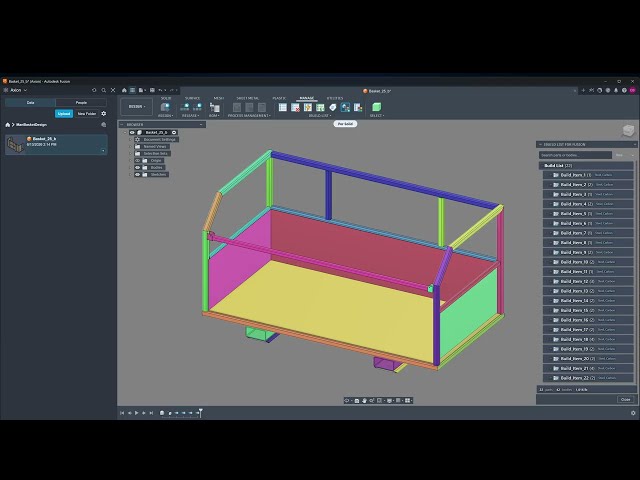Open search in the data panel
Screen dimensions: 640x480
click(x=104, y=90)
